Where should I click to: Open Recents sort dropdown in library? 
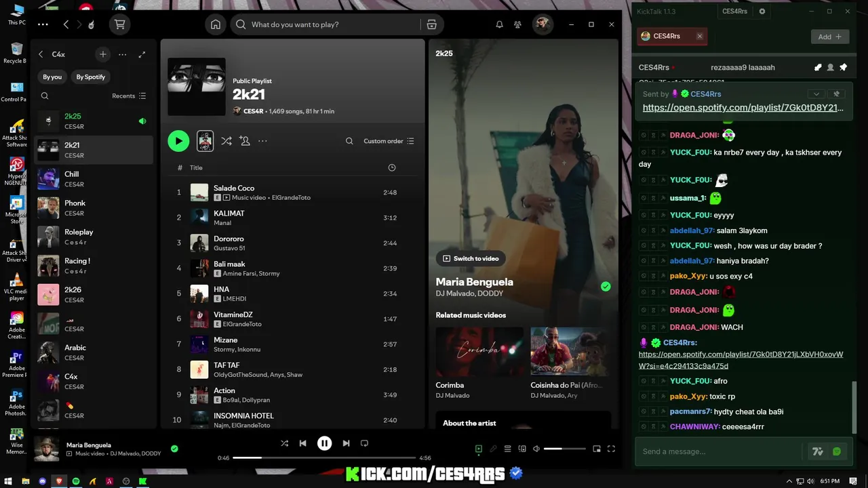point(129,96)
